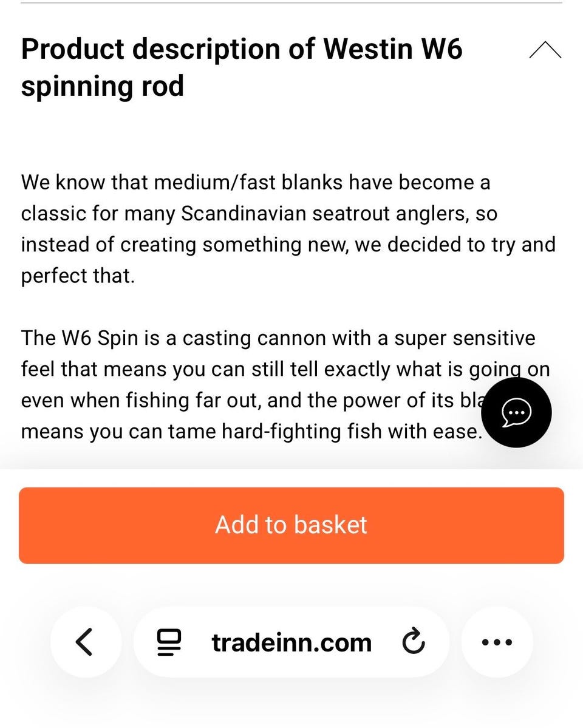Tap the 'even when fishing far out' line
Image resolution: width=583 pixels, height=728 pixels.
tap(251, 401)
